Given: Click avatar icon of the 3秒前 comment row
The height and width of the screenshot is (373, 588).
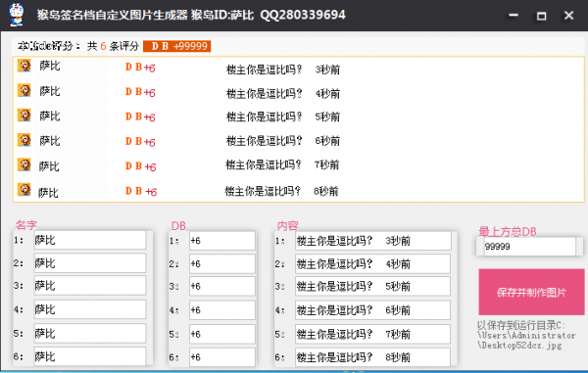Looking at the screenshot, I should [x=24, y=66].
